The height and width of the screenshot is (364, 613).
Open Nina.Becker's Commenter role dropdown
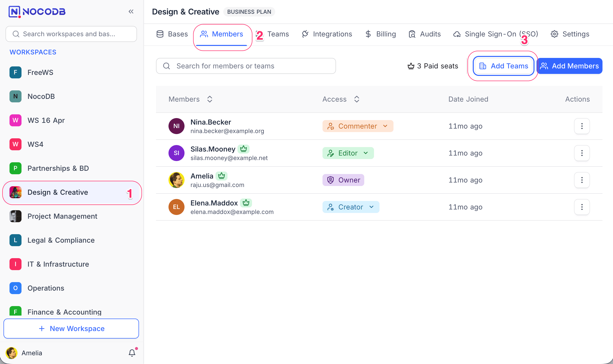[x=358, y=126]
